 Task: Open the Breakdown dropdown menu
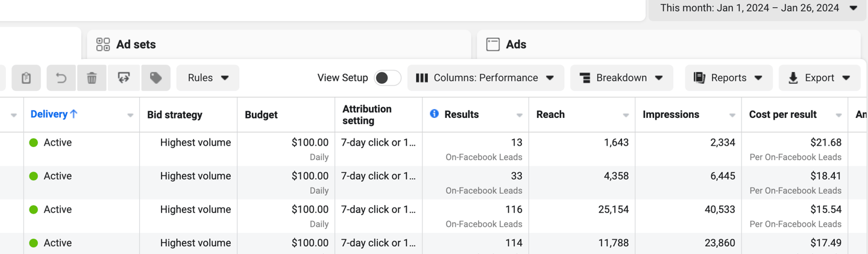[621, 78]
